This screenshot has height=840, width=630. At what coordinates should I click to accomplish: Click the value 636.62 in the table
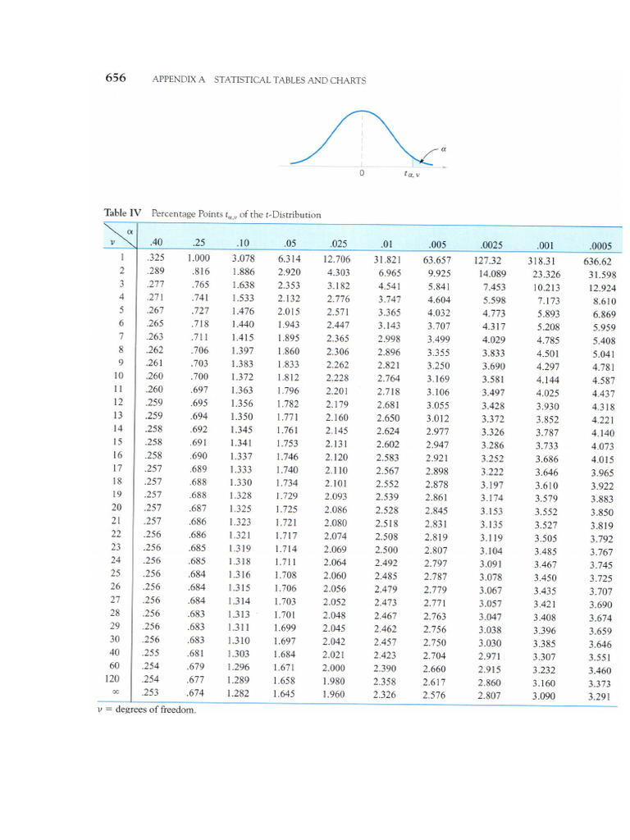click(597, 262)
